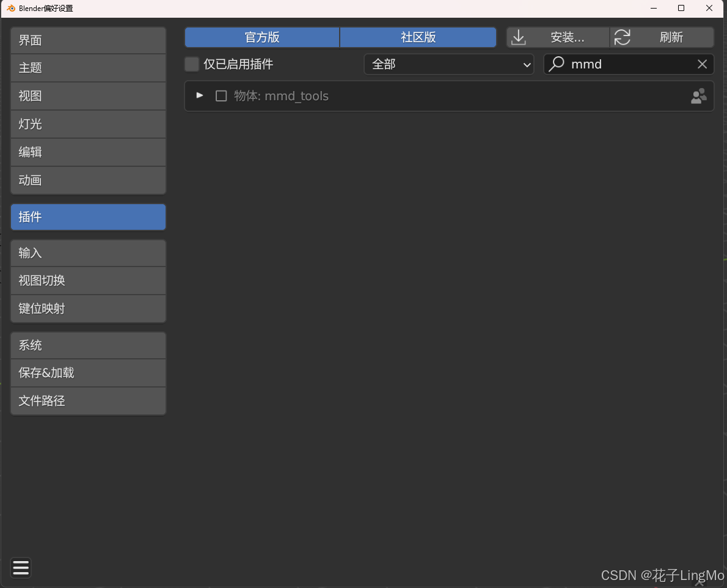727x588 pixels.
Task: Click the Blender logo in title bar
Action: [10, 9]
